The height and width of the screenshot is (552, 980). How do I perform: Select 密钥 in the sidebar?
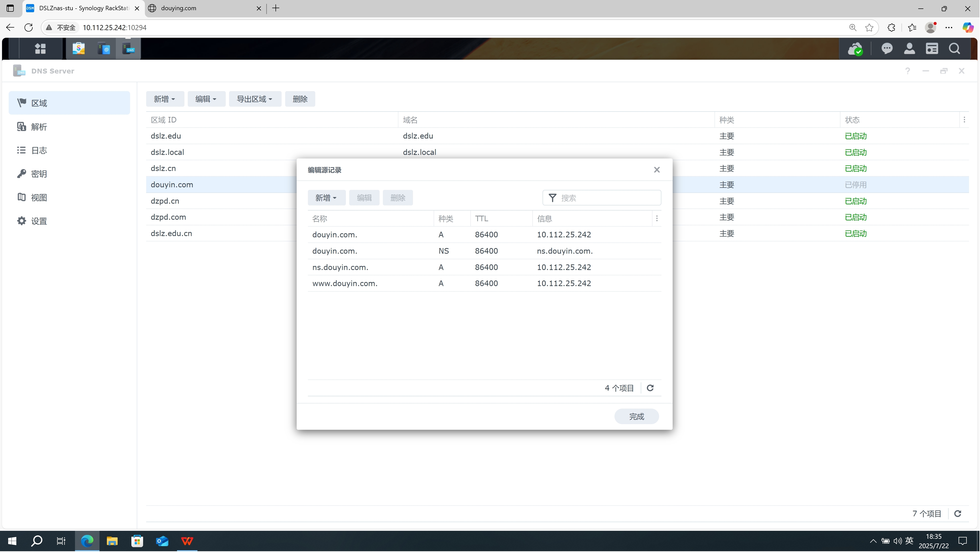pos(69,174)
